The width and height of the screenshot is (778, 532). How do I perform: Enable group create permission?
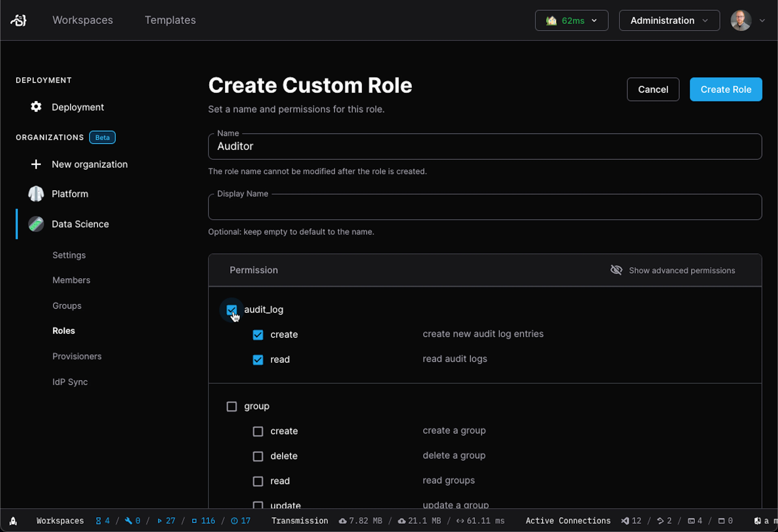[x=258, y=431]
